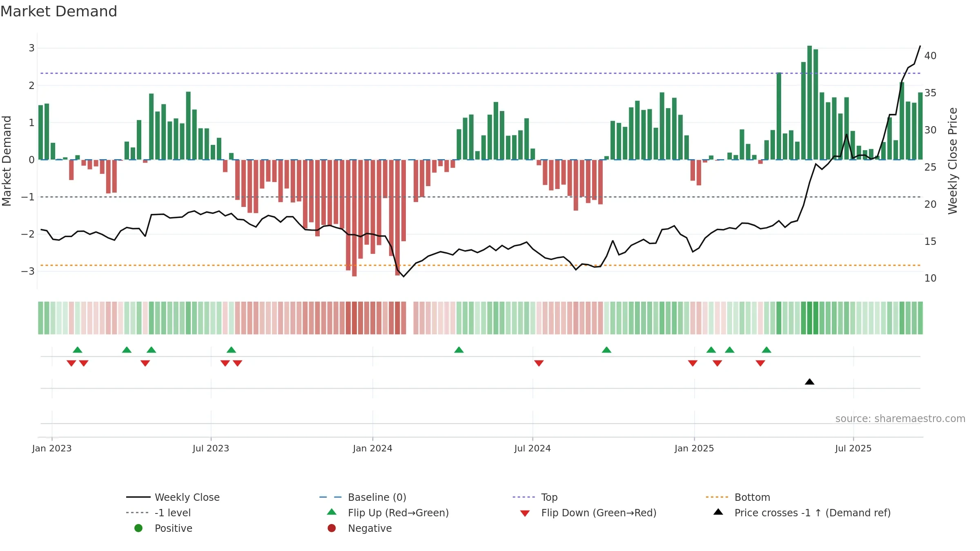The image size is (980, 551).
Task: Click the Jan 2025 x-axis label
Action: (695, 449)
